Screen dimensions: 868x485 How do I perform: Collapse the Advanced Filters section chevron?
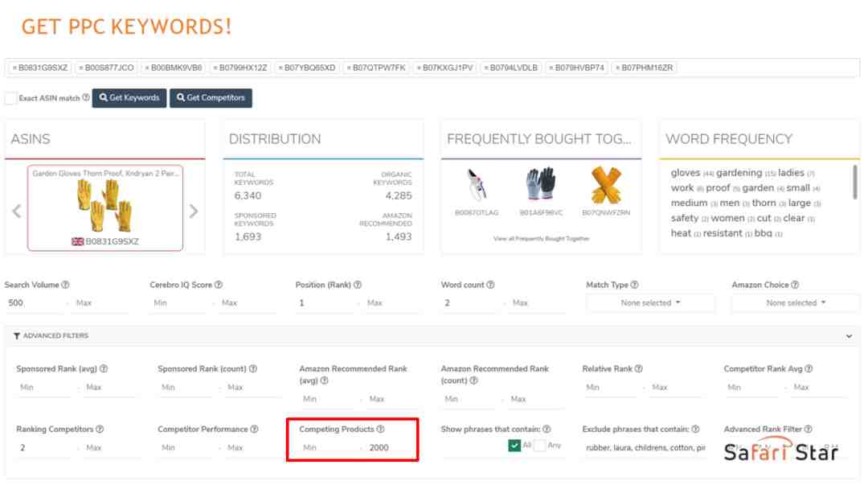pyautogui.click(x=850, y=336)
